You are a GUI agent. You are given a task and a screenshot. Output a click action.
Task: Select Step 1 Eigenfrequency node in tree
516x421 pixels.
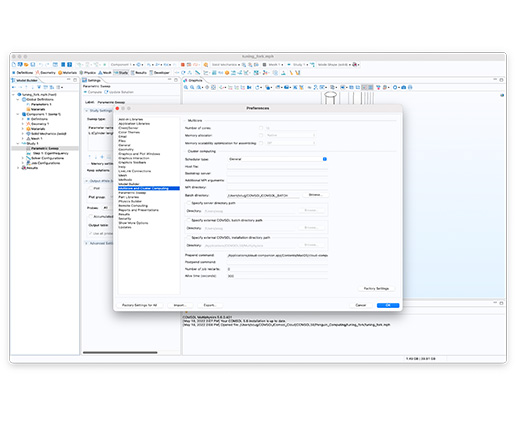51,153
